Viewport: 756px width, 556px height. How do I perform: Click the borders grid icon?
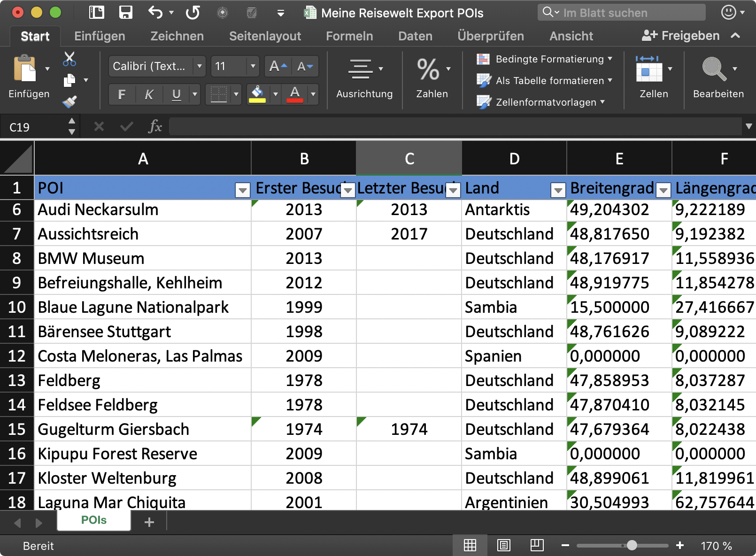pyautogui.click(x=218, y=94)
